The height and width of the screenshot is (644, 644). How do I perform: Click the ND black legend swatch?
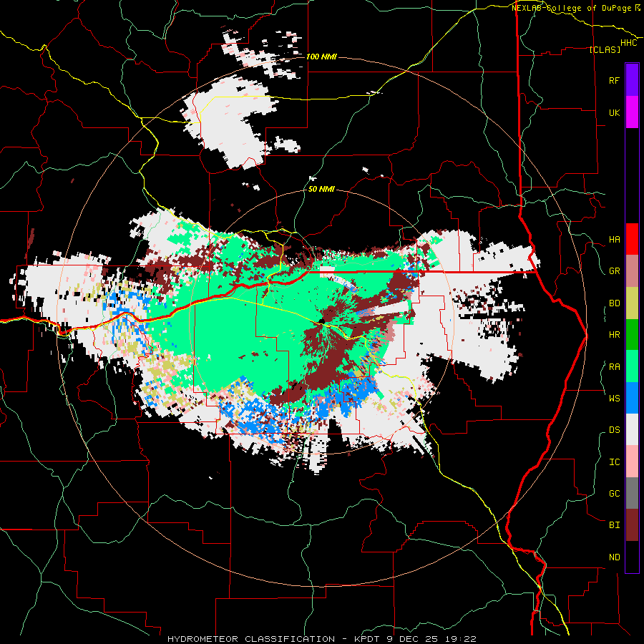632,557
